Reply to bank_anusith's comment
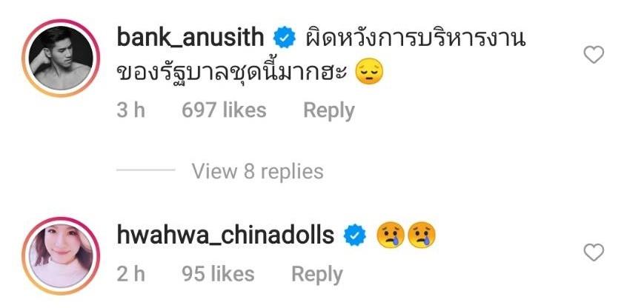Screen dimensions: 644x308 (328, 111)
